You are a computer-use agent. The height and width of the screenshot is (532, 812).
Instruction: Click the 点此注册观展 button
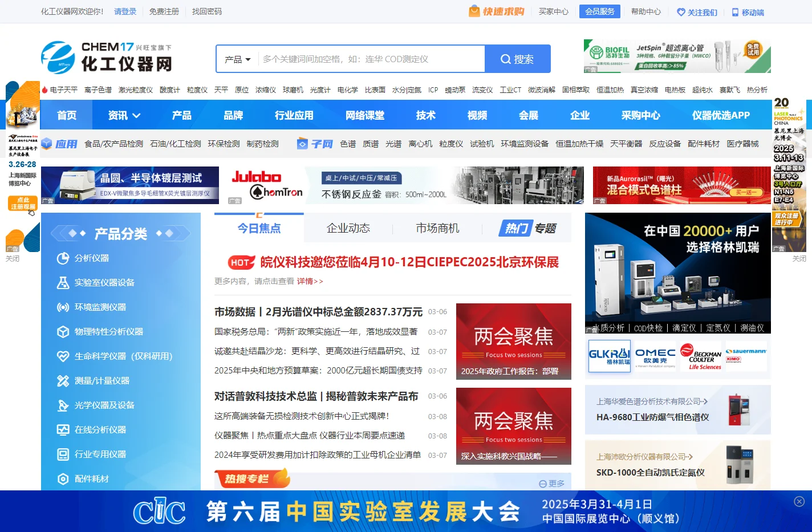tap(23, 204)
